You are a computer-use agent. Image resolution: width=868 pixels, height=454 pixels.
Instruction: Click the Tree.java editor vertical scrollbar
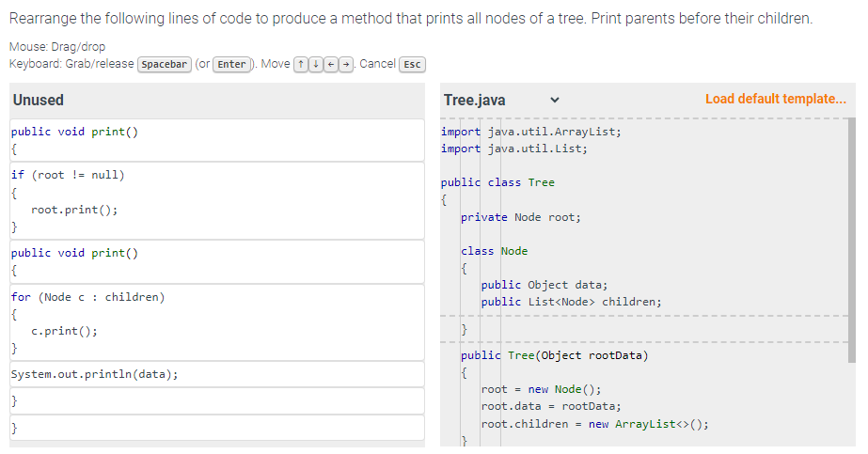852,240
